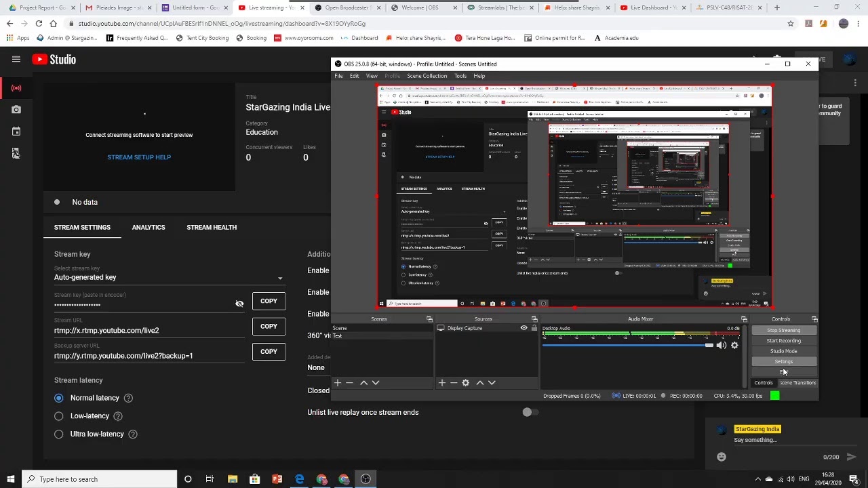Screen dimensions: 868x488
Task: Copy the stream key
Action: (x=269, y=301)
